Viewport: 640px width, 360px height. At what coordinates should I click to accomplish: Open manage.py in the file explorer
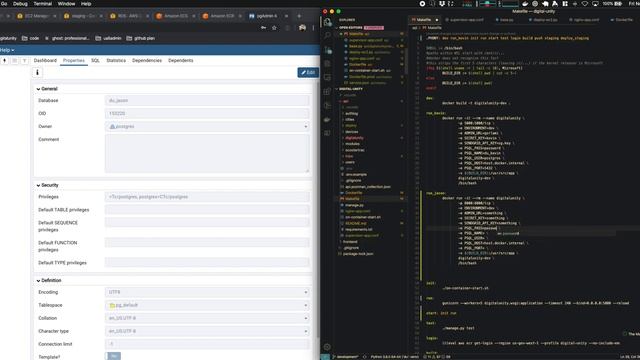[354, 205]
